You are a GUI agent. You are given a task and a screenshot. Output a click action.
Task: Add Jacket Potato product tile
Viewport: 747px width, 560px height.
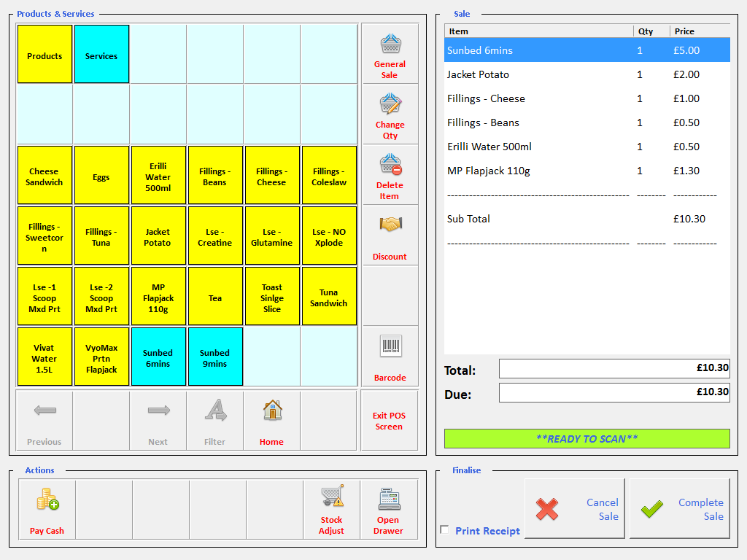click(158, 237)
